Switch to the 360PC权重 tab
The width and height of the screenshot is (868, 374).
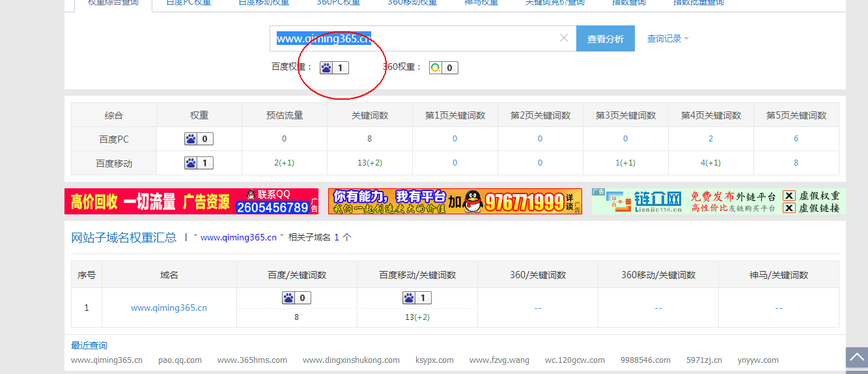[x=339, y=3]
